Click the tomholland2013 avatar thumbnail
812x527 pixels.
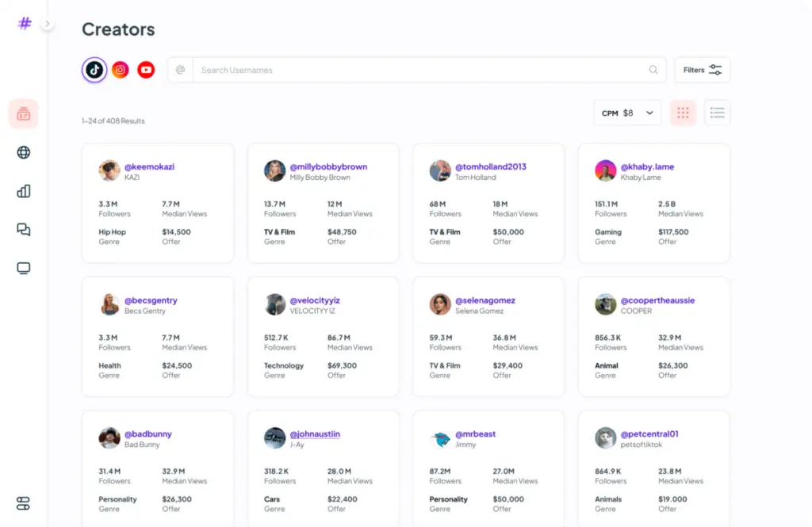pyautogui.click(x=440, y=170)
